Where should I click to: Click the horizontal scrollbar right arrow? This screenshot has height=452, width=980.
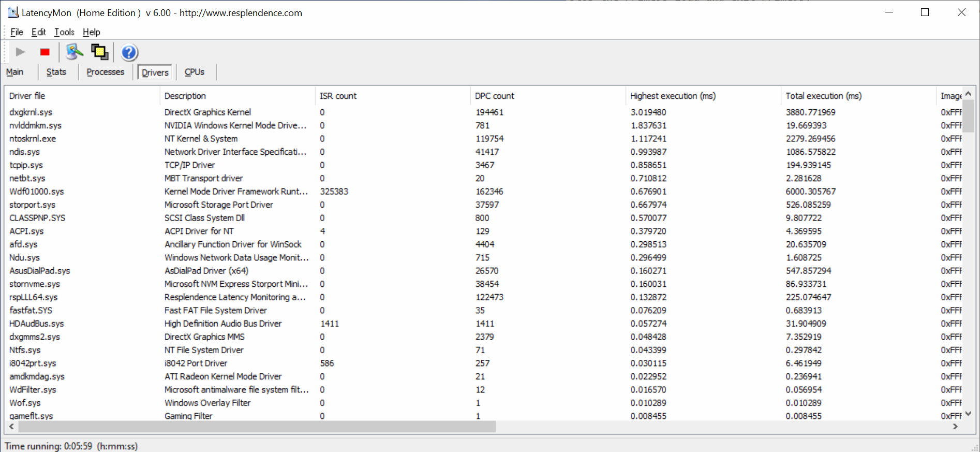tap(955, 427)
